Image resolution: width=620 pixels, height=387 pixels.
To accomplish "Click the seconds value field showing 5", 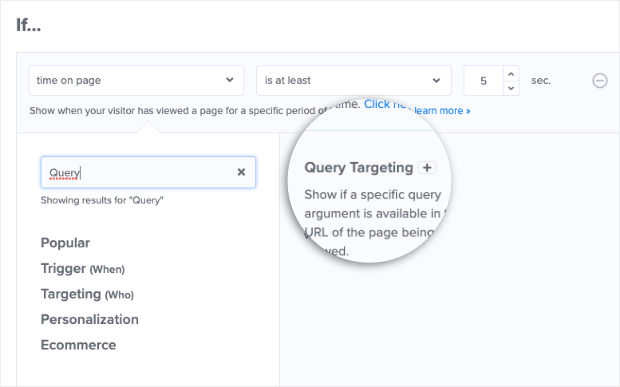I will [x=483, y=81].
